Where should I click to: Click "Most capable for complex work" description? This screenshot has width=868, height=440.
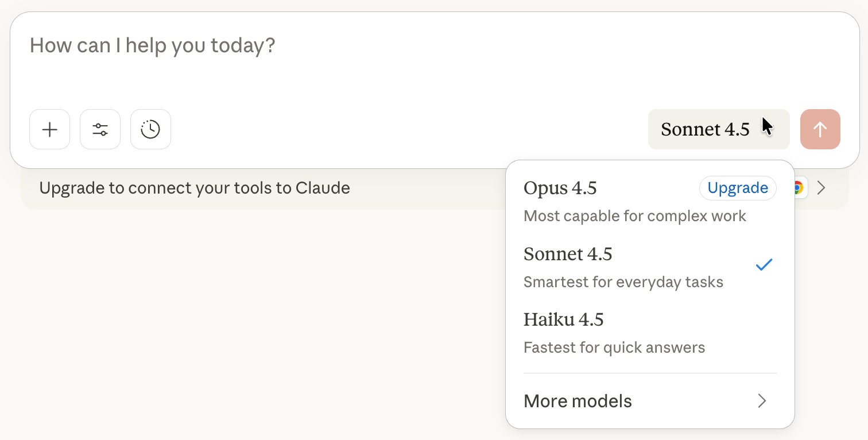[635, 216]
